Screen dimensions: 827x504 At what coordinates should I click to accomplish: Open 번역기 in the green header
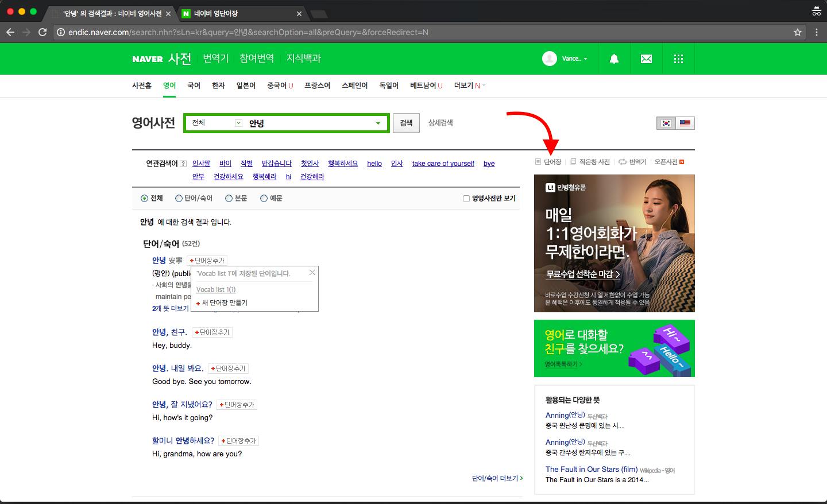click(216, 58)
